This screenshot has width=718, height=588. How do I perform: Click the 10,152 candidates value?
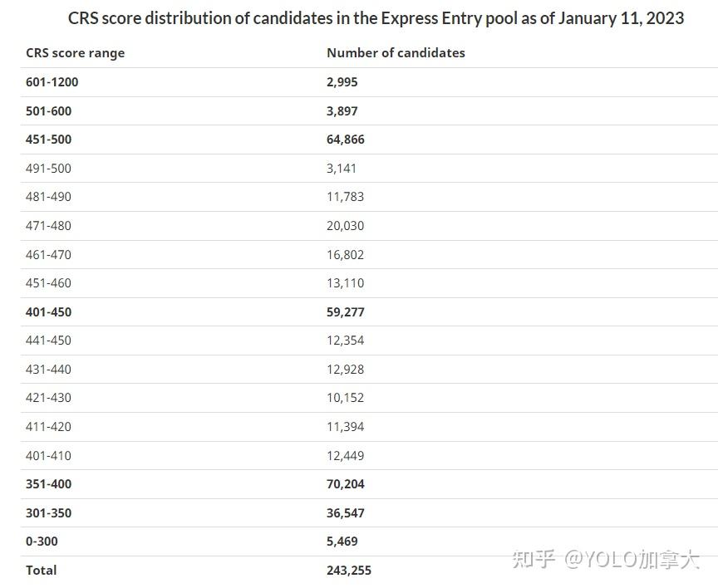(346, 398)
